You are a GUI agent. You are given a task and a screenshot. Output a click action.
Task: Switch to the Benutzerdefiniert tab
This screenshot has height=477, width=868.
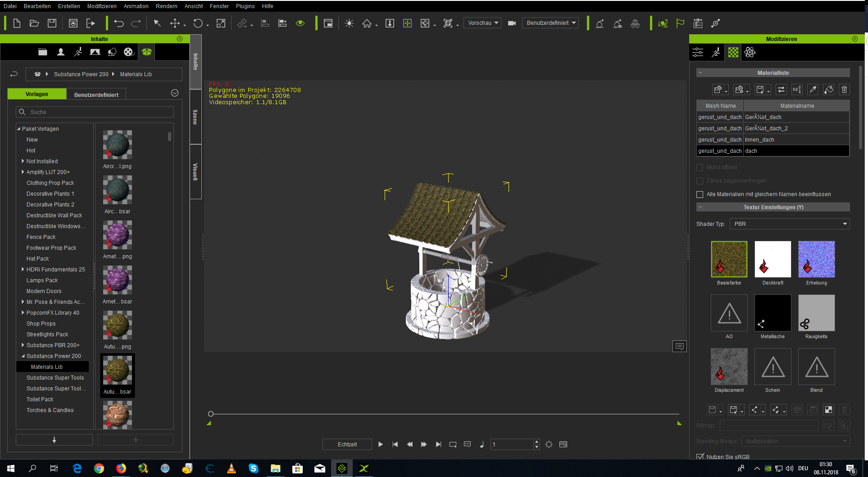click(x=96, y=94)
